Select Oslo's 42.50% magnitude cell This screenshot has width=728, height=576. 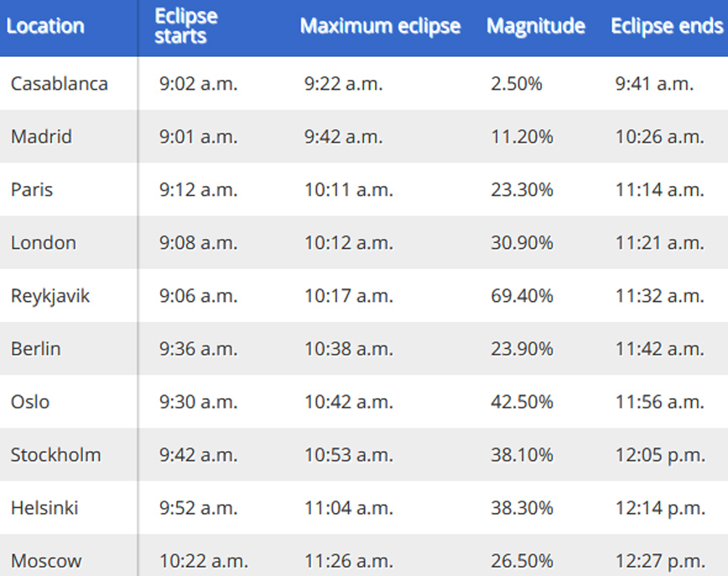(522, 402)
